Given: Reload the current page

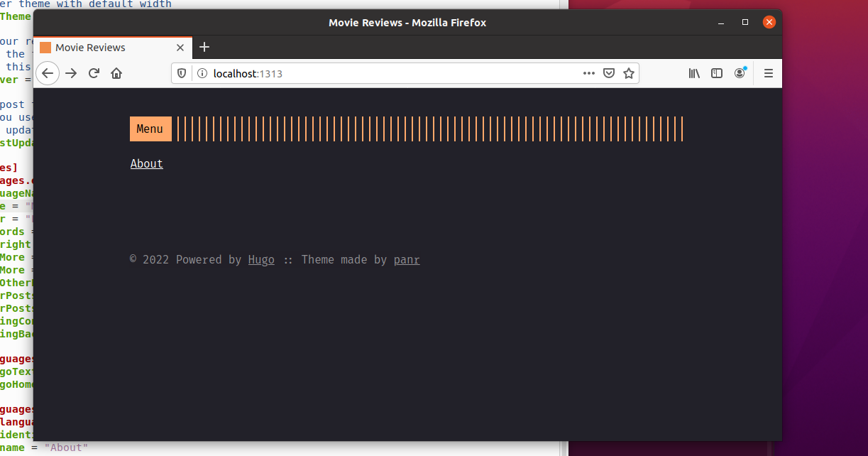Looking at the screenshot, I should tap(94, 73).
